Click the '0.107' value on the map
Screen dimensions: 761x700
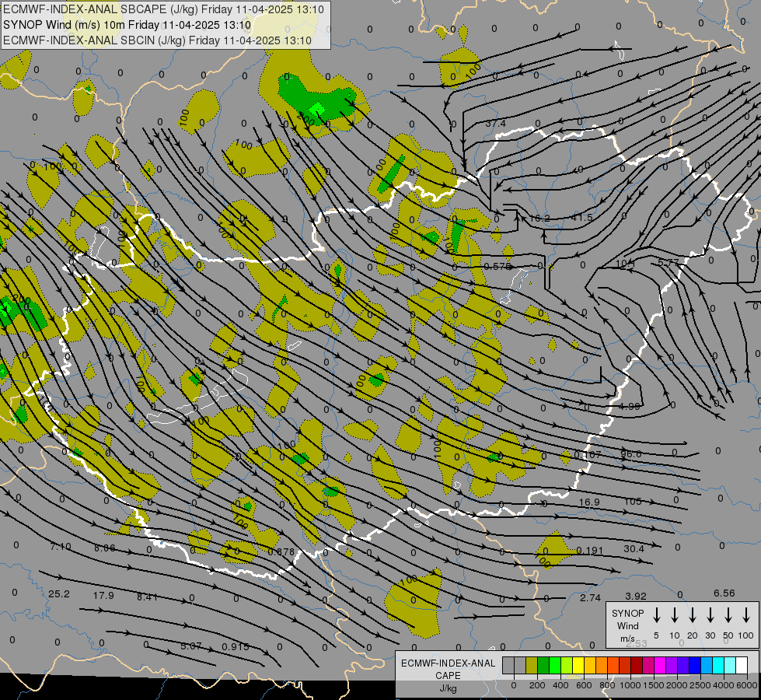click(587, 455)
